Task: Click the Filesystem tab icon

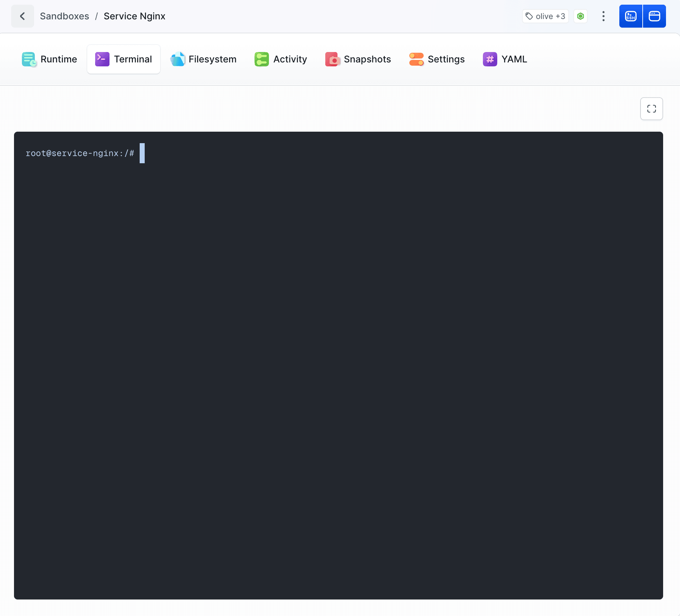Action: point(177,59)
